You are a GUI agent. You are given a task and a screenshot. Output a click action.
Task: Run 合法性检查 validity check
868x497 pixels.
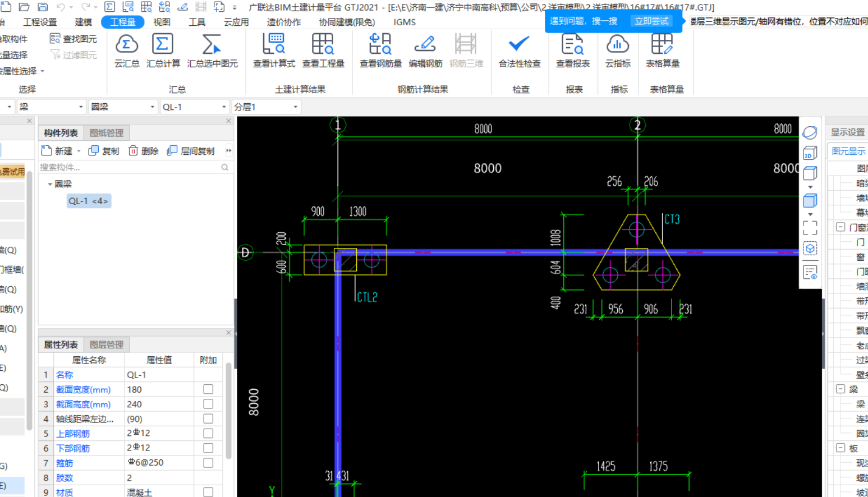[520, 51]
